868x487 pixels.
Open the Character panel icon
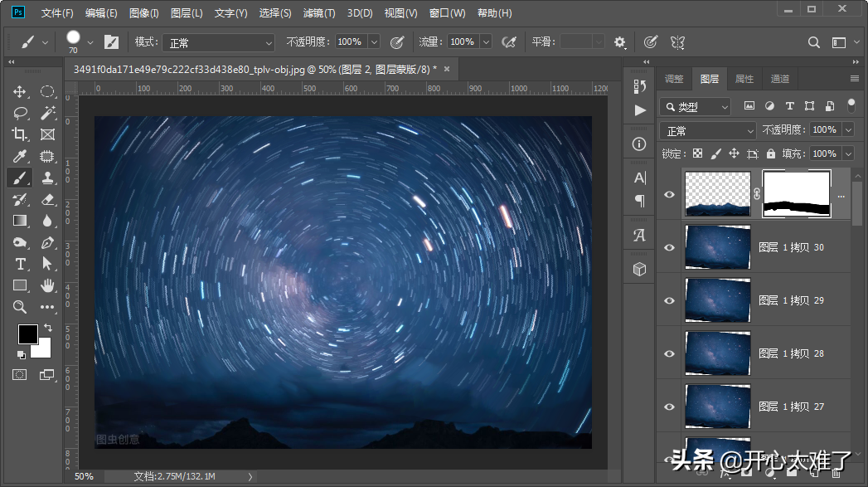coord(640,178)
